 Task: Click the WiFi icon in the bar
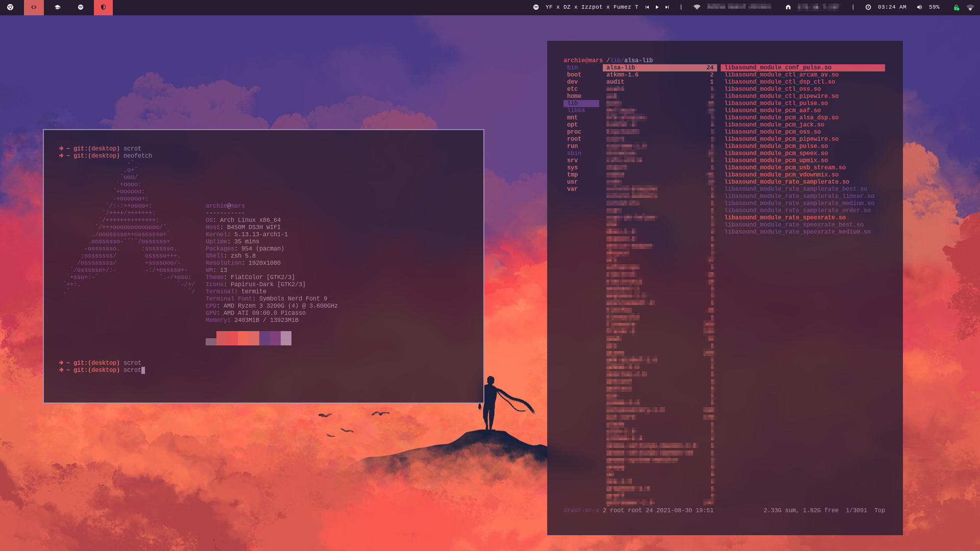click(x=697, y=7)
